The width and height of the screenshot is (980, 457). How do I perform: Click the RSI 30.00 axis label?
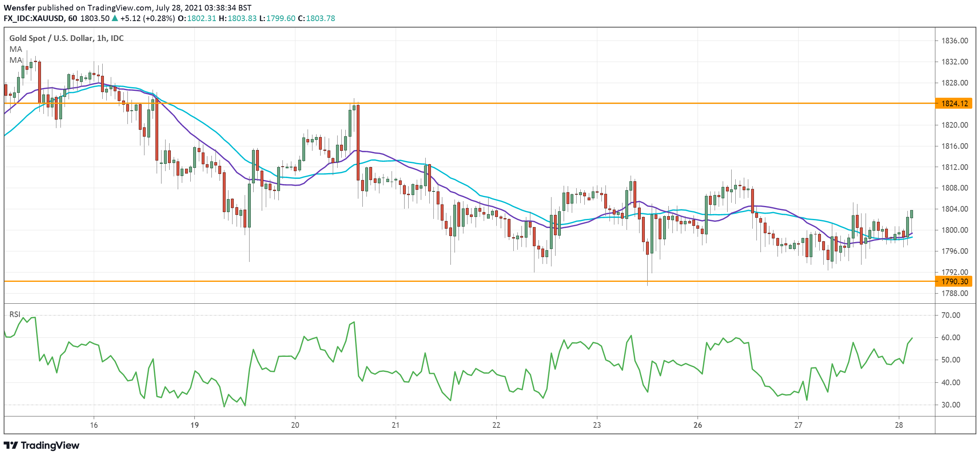950,405
